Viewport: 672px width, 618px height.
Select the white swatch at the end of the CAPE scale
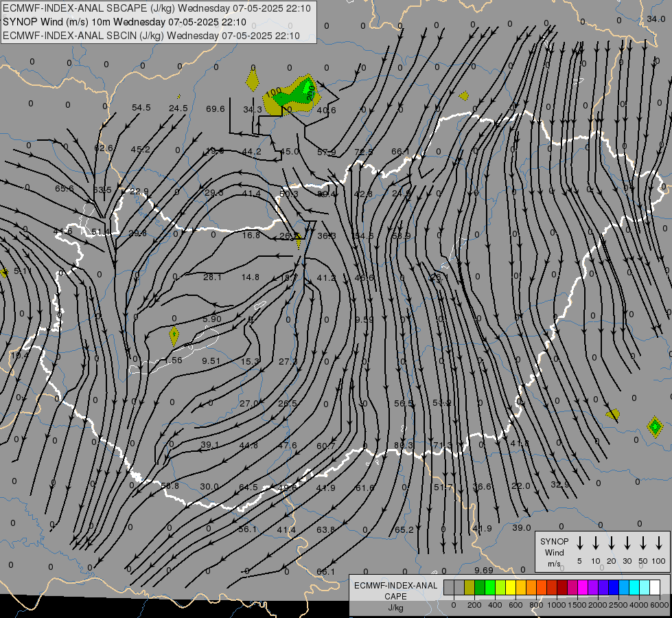[x=655, y=588]
